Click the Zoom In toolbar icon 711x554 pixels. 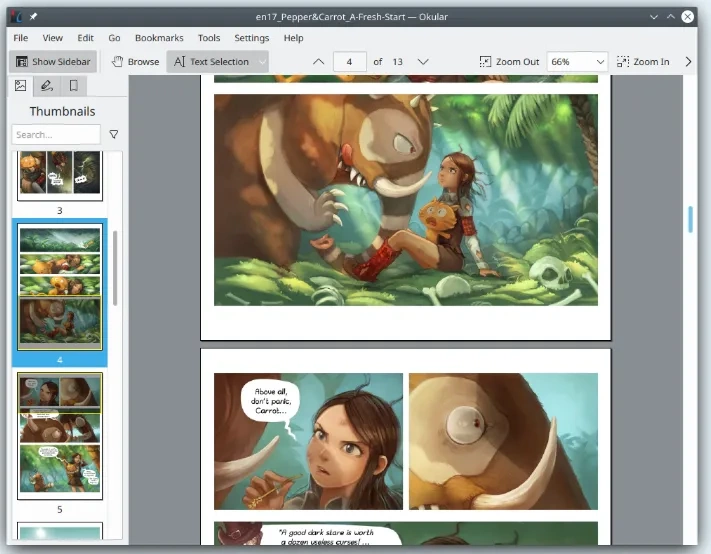pos(623,62)
